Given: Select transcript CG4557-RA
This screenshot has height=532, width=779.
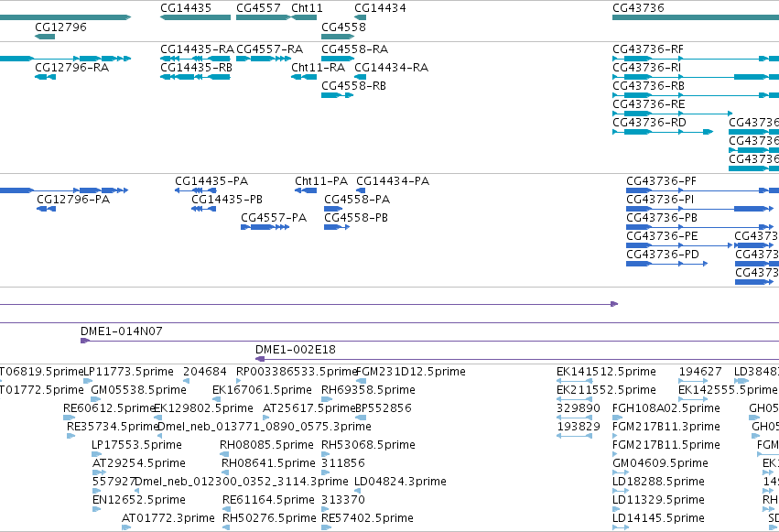Looking at the screenshot, I should 264,59.
